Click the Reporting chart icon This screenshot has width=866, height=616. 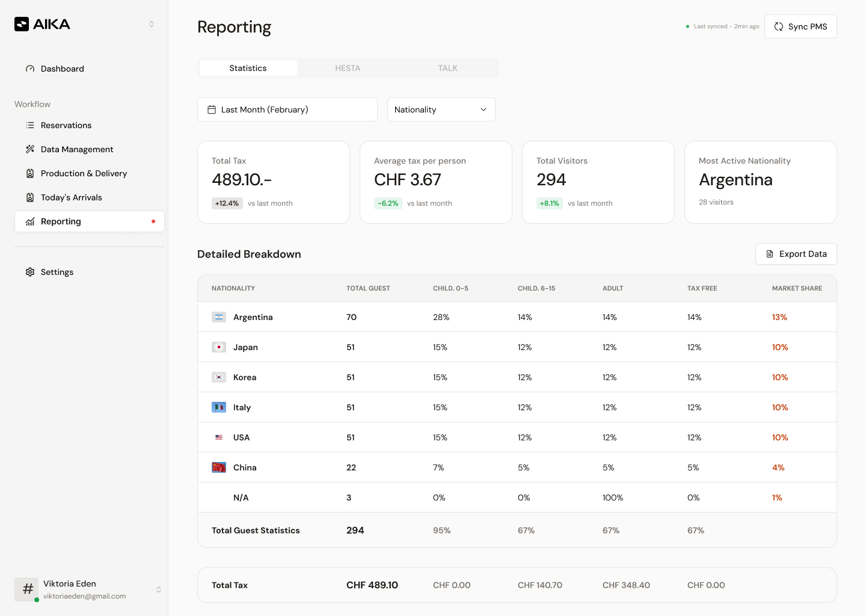[30, 221]
